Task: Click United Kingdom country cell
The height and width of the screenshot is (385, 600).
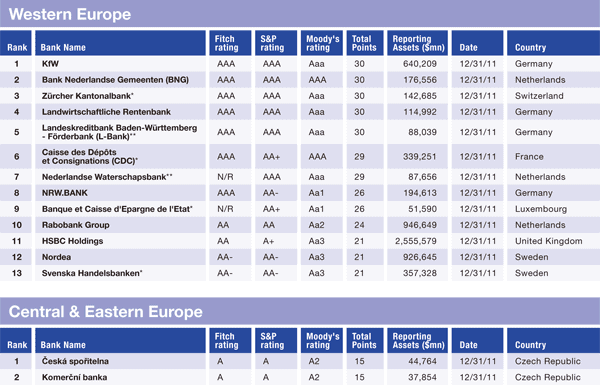Action: 548,241
